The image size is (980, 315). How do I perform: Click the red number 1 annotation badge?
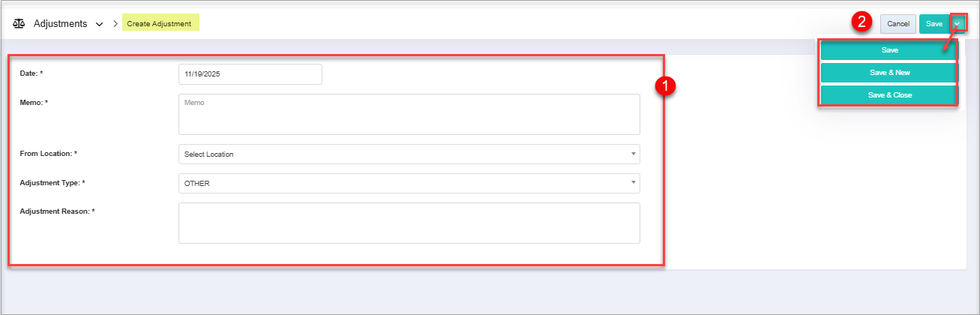[x=665, y=87]
